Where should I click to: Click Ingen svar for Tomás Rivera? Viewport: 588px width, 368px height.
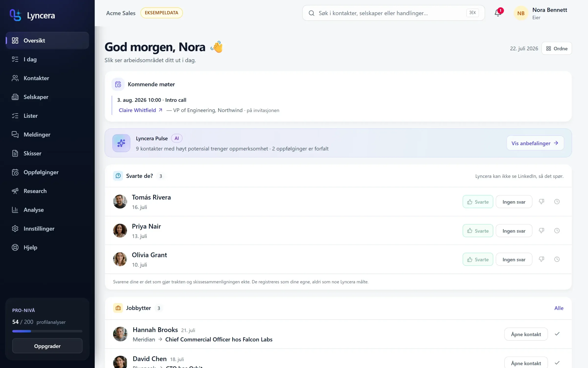[514, 202]
